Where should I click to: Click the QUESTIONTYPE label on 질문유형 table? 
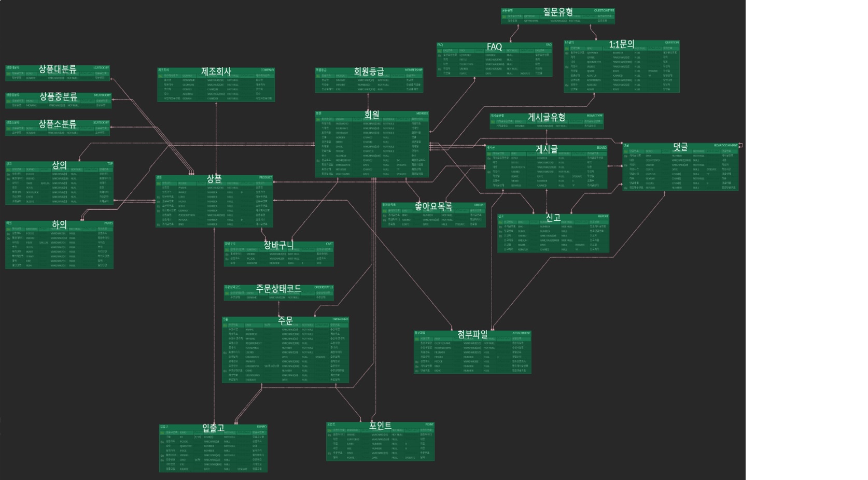(x=604, y=10)
